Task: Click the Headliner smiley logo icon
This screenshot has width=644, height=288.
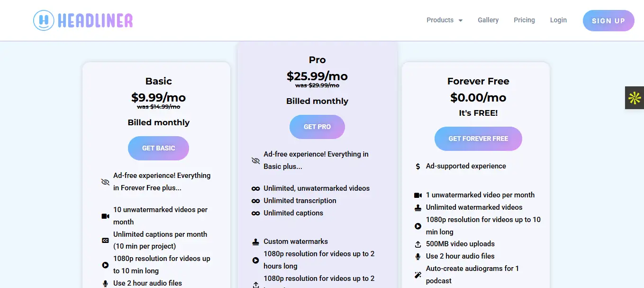Action: point(44,20)
